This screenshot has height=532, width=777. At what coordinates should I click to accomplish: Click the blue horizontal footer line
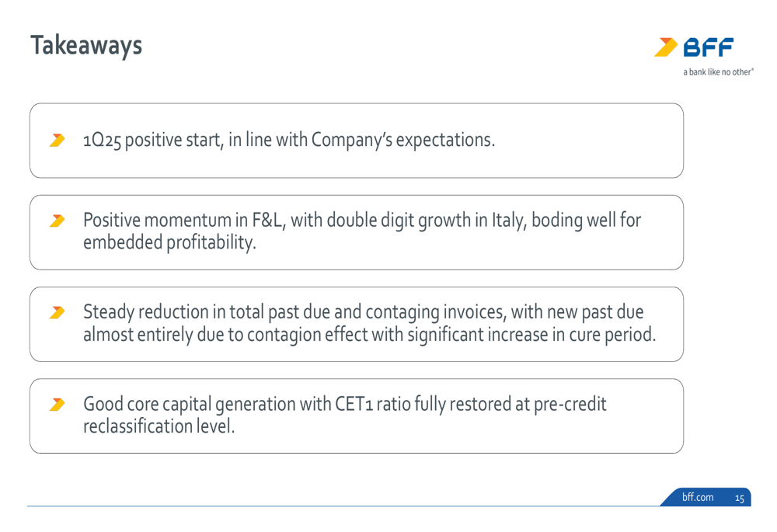(343, 506)
